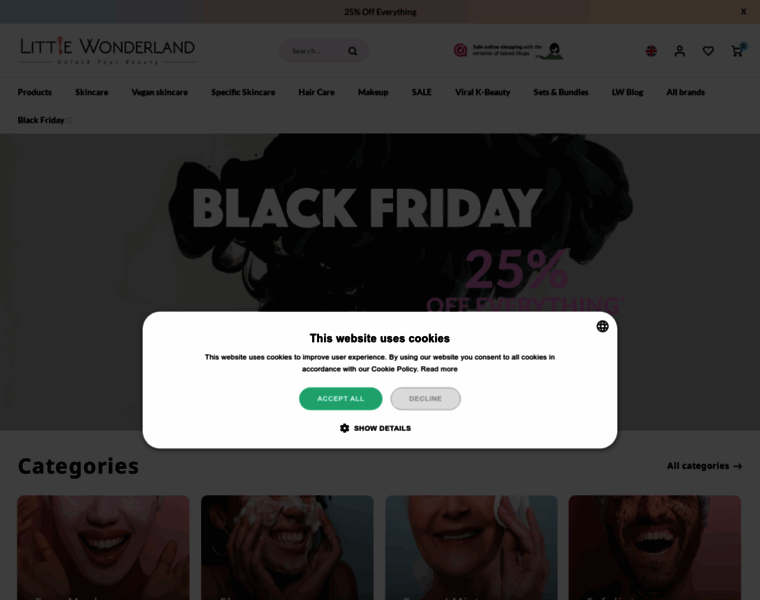Go to All brands menu item
The width and height of the screenshot is (760, 600).
point(685,92)
